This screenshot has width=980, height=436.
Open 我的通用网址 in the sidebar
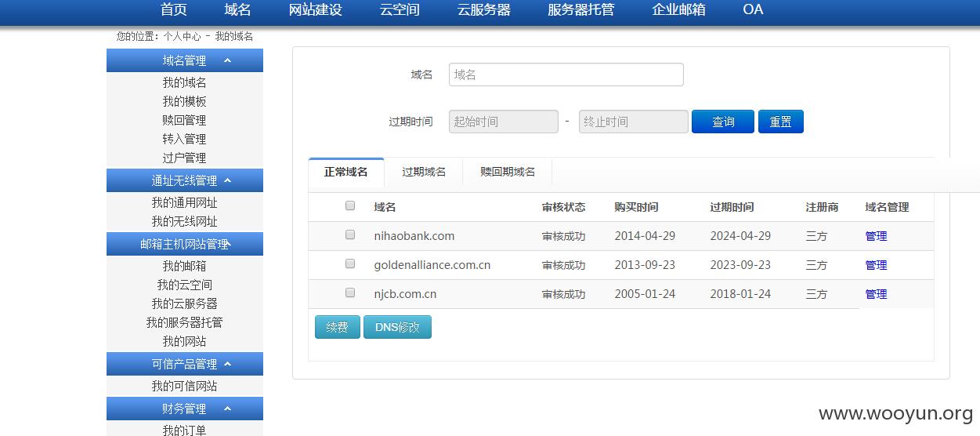(x=185, y=202)
